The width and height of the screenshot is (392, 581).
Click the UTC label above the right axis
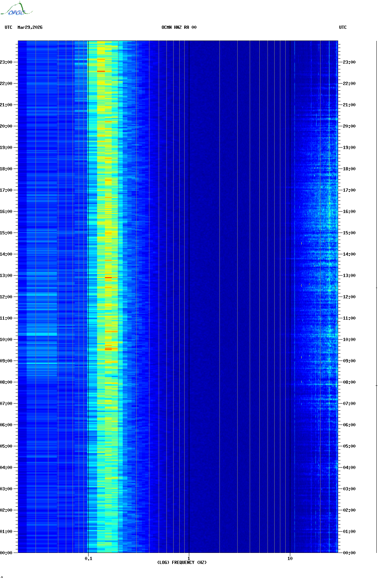tap(343, 27)
